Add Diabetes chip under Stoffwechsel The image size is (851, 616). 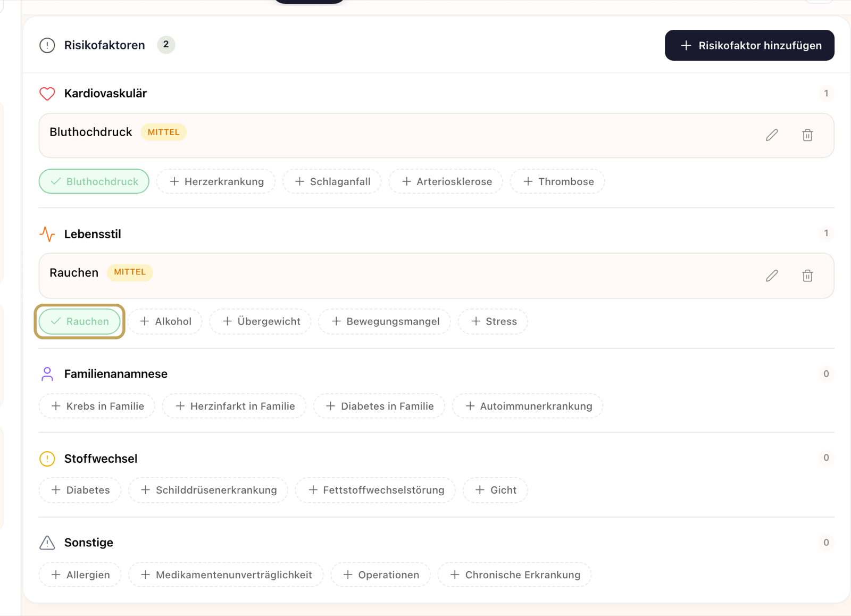[x=80, y=490]
